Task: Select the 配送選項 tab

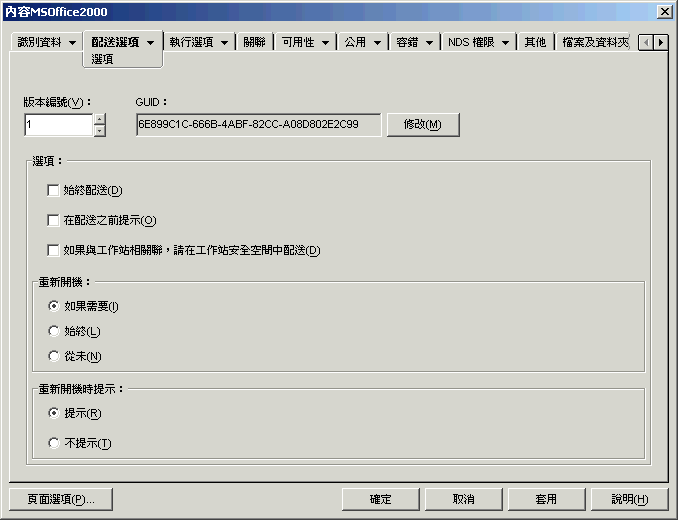Action: coord(115,42)
